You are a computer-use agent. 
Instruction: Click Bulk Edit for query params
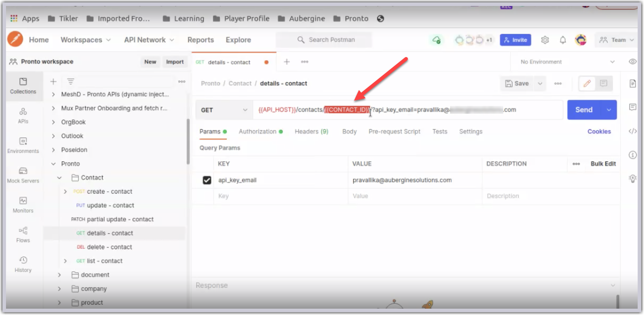[603, 164]
